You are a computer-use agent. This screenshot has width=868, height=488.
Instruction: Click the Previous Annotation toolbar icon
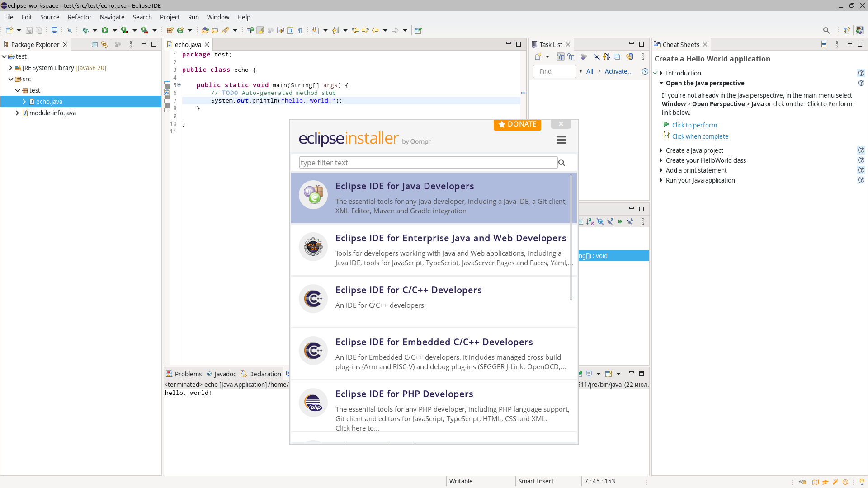coord(335,30)
